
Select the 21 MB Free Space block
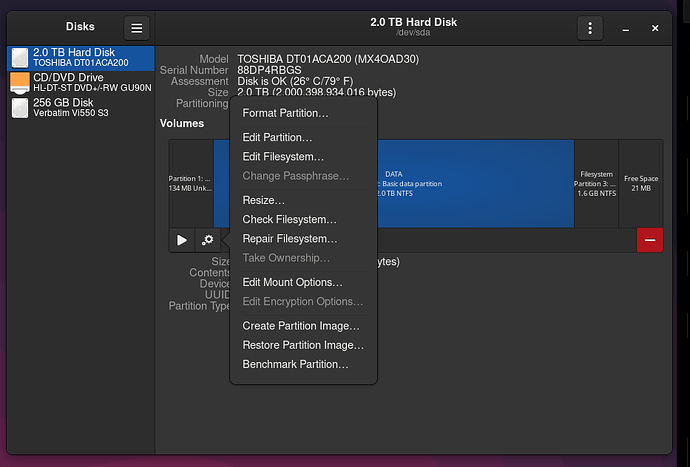(x=641, y=184)
